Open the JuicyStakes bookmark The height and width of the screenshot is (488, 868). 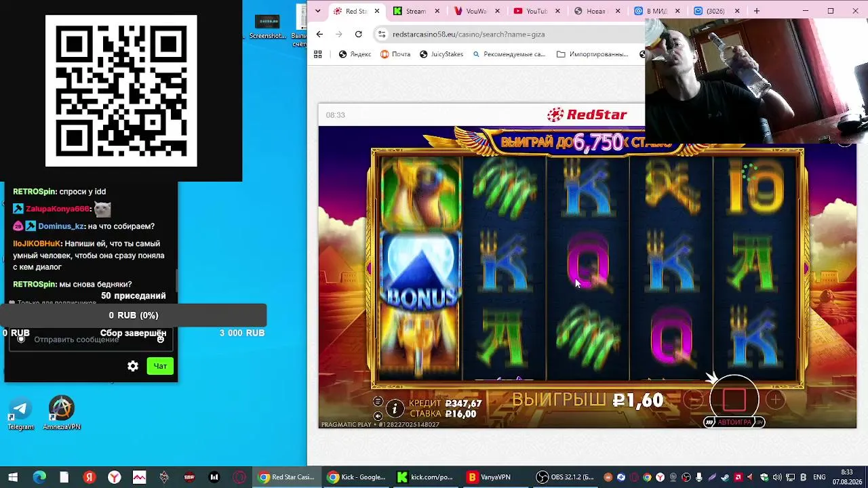pyautogui.click(x=441, y=54)
